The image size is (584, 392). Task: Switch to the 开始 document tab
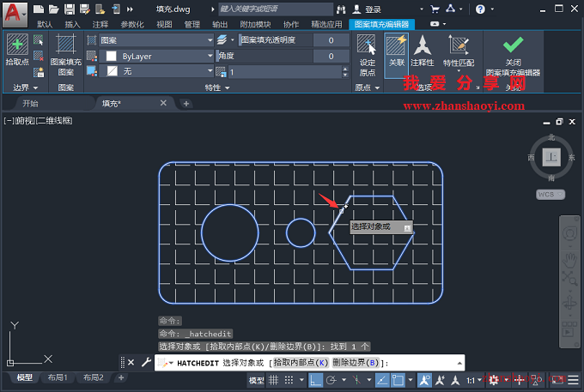[x=31, y=104]
